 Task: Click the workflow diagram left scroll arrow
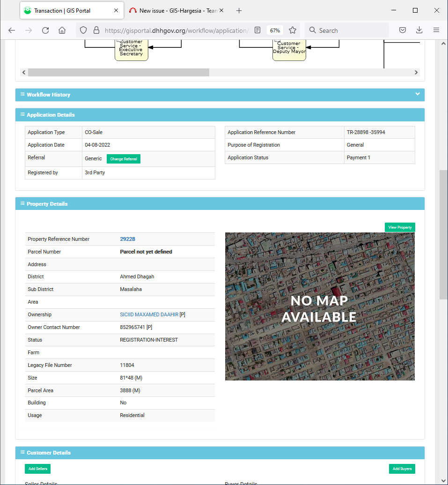[x=24, y=72]
